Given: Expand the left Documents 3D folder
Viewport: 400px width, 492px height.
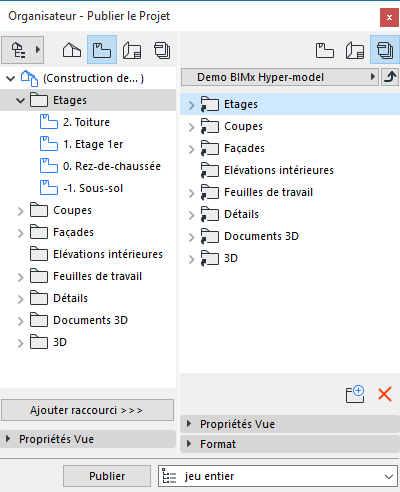Looking at the screenshot, I should click(21, 321).
